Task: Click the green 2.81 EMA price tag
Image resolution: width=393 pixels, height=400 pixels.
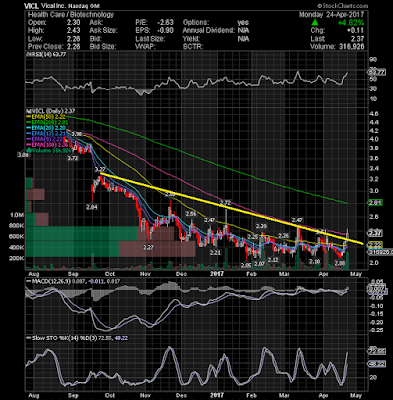Action: click(375, 203)
